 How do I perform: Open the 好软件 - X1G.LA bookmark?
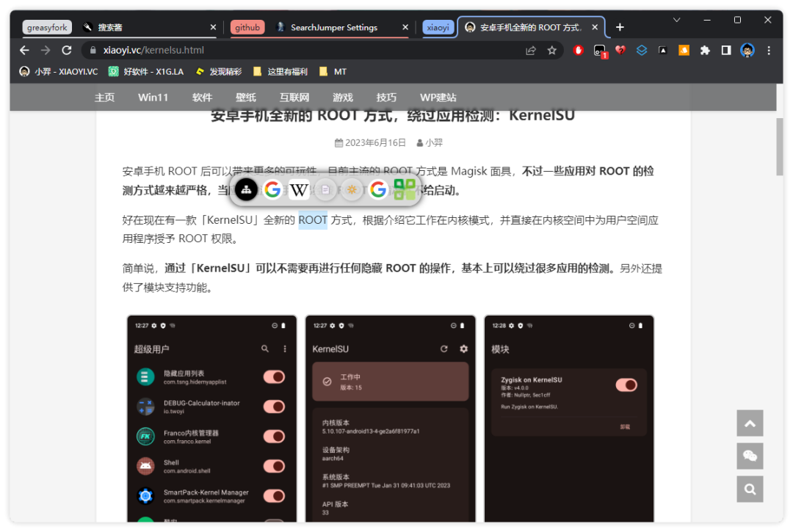point(146,72)
